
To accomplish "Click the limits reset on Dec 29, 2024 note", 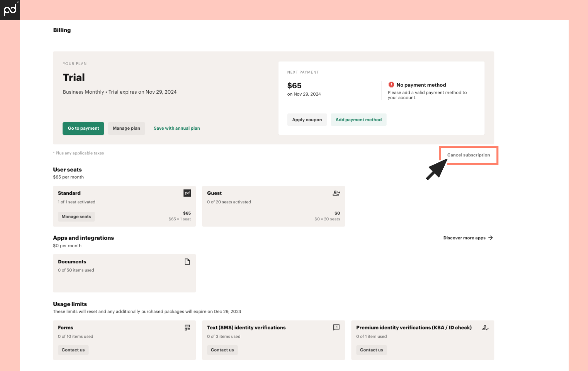I will coord(147,312).
